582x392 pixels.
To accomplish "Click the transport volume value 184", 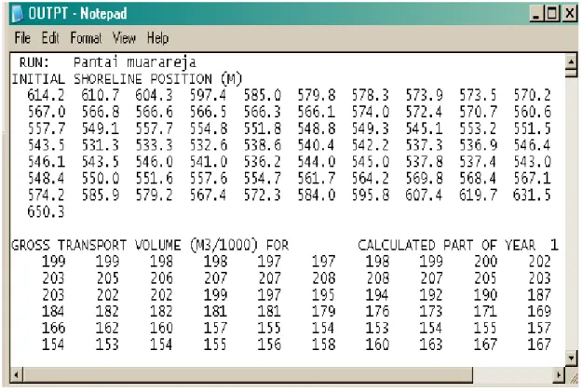I will click(53, 311).
